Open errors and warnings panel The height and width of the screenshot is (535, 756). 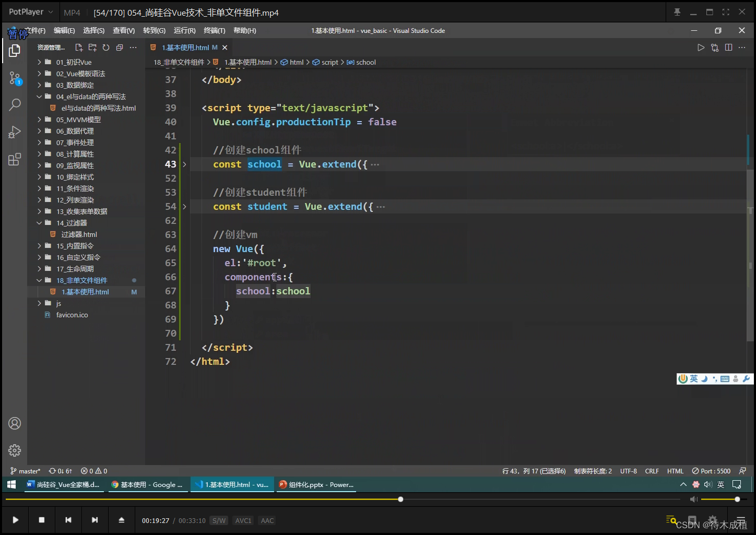tap(94, 471)
